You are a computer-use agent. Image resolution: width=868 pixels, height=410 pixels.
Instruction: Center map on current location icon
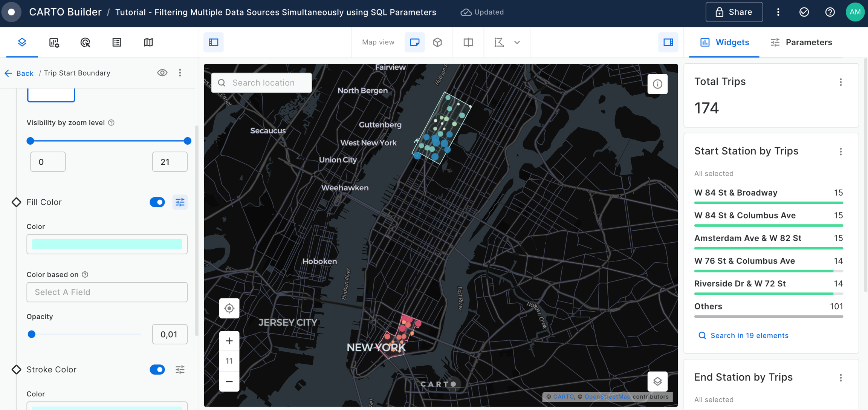229,308
